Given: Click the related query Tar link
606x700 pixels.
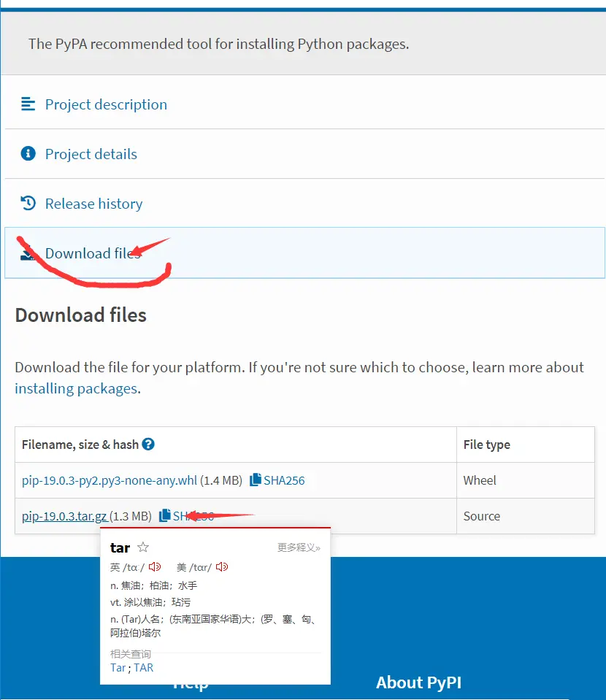Looking at the screenshot, I should pos(118,668).
